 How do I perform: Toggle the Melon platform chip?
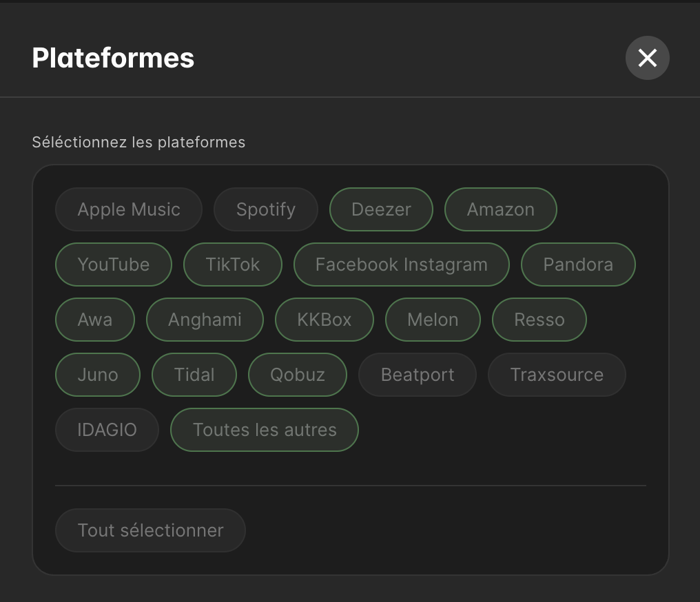(433, 320)
